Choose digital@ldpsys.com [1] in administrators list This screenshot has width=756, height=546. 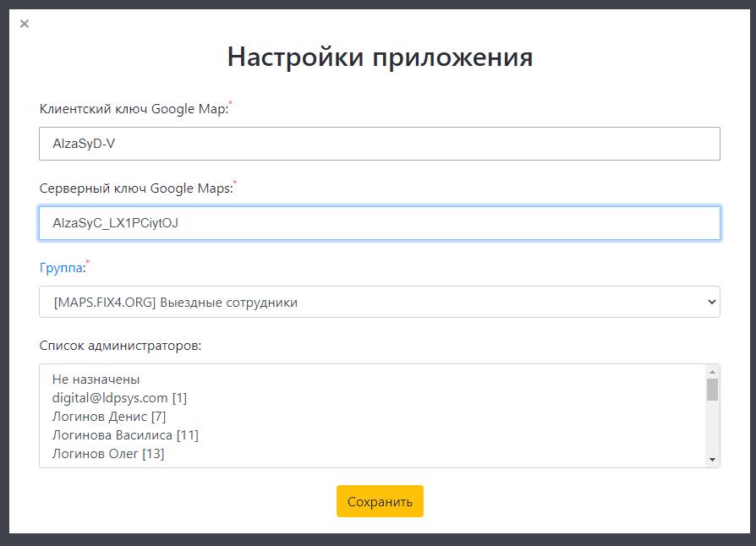tap(119, 397)
